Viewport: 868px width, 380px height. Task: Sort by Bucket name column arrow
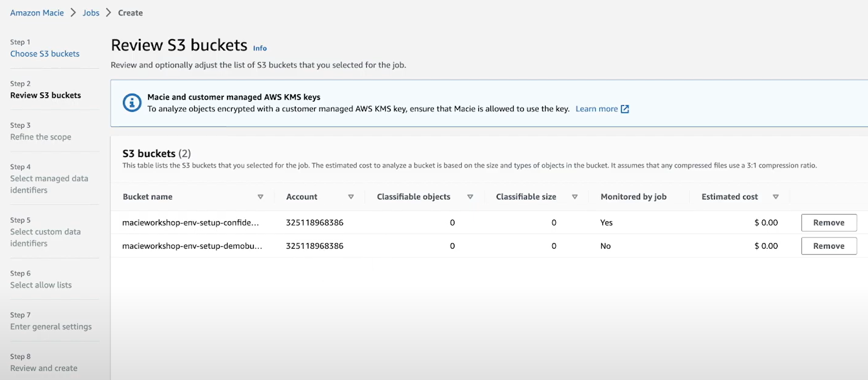click(x=260, y=197)
